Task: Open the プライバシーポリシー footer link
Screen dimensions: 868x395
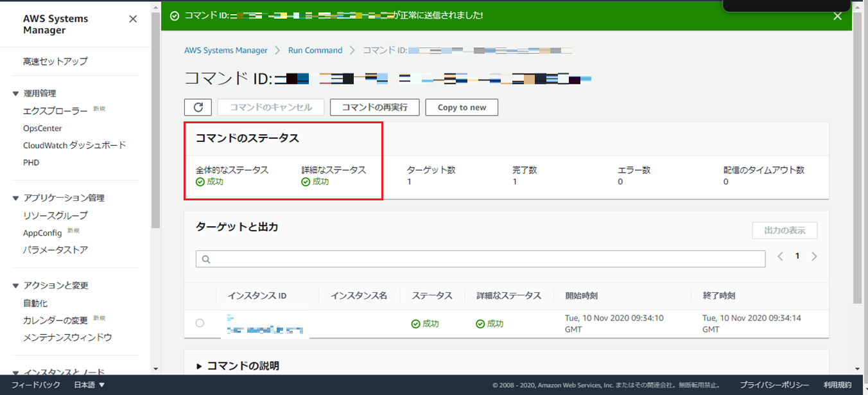Action: click(774, 385)
